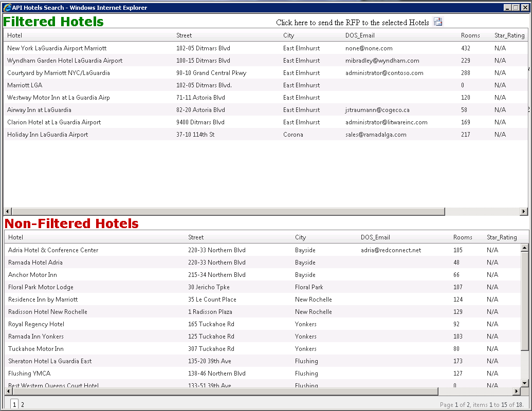This screenshot has height=411, width=532.
Task: Select Flushing YMCA row
Action: point(263,373)
